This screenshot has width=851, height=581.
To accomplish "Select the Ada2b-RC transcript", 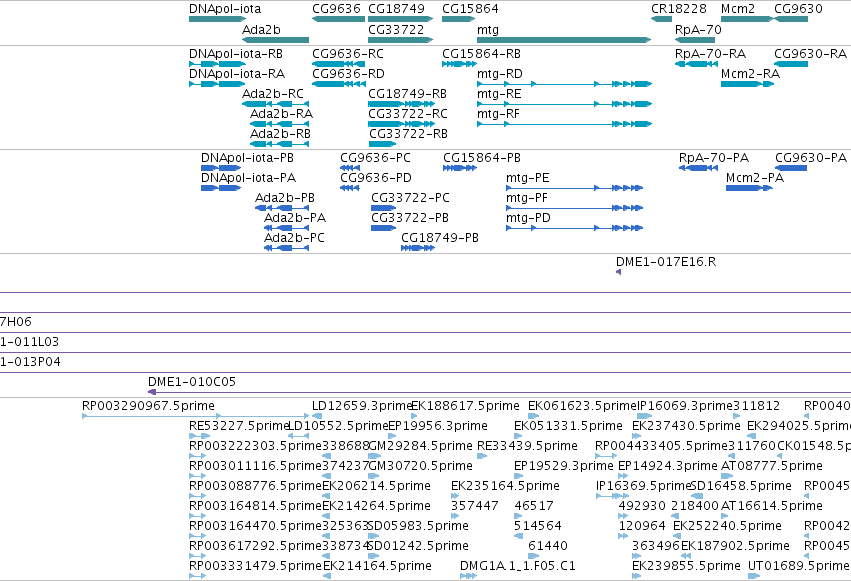I will (x=275, y=104).
